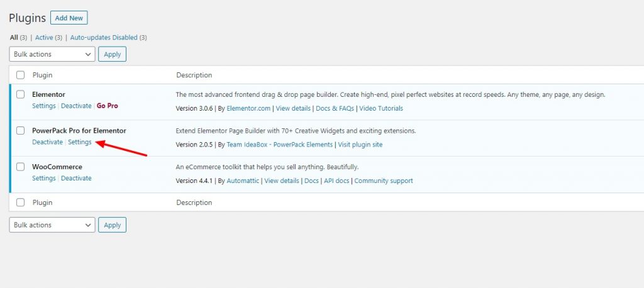The image size is (644, 288).
Task: Select the PowerPack Pro for Elementor checkbox
Action: [x=21, y=131]
